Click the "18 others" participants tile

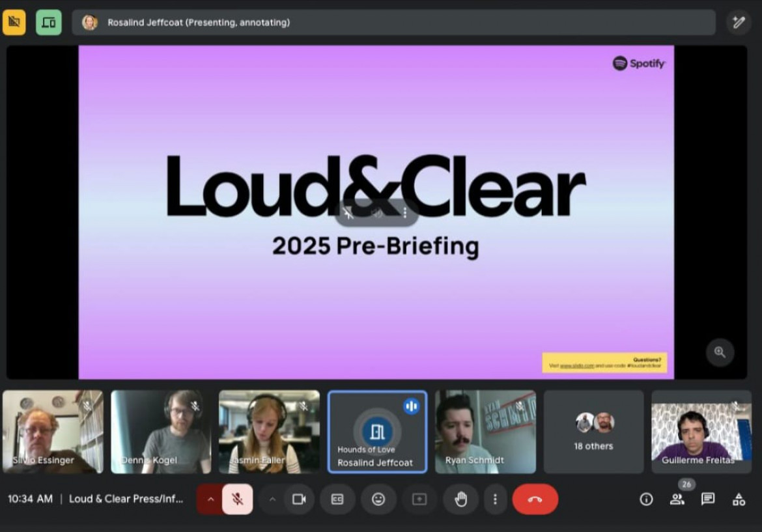click(x=593, y=432)
